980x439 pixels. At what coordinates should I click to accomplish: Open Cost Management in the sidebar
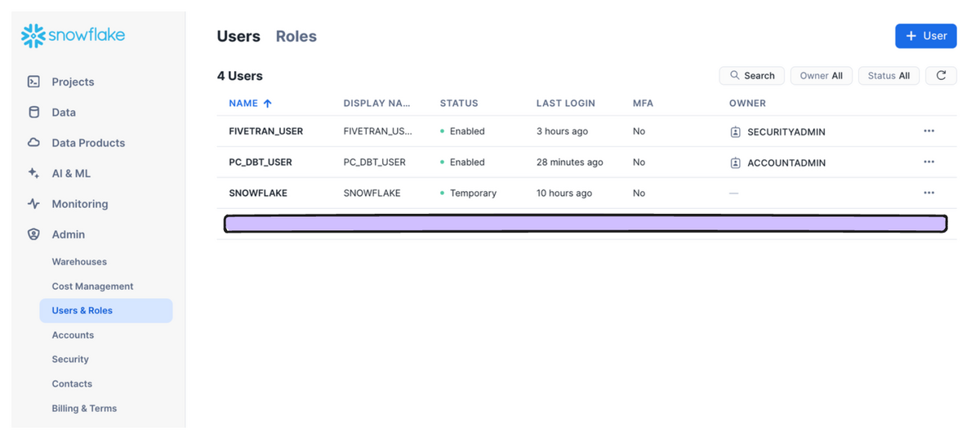(x=92, y=286)
